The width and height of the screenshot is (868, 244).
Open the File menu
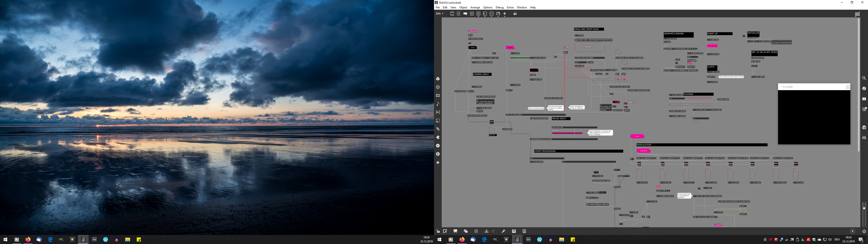coord(437,7)
